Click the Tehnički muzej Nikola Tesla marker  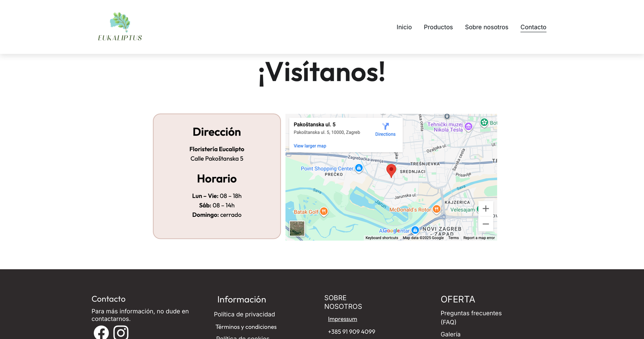click(x=468, y=127)
